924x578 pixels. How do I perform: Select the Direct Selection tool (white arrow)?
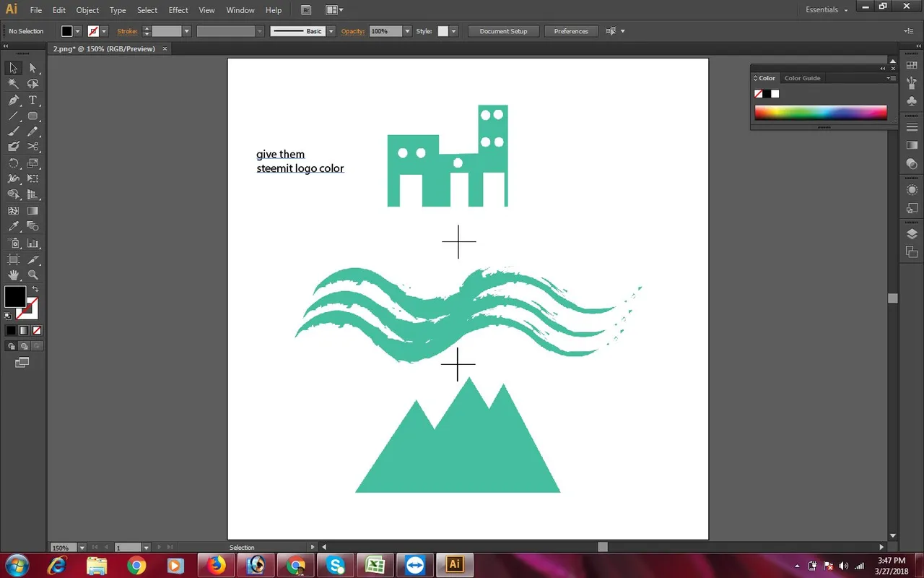[32, 68]
